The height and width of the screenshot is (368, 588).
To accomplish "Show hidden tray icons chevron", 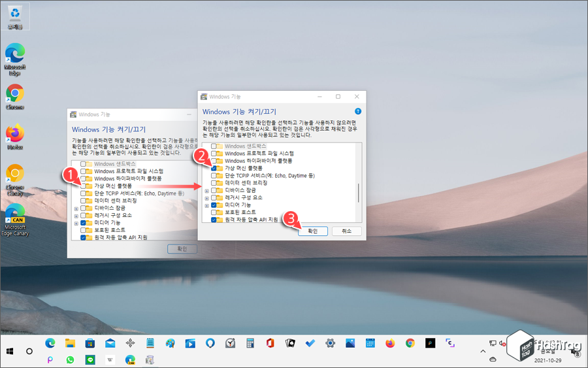I will pos(483,351).
